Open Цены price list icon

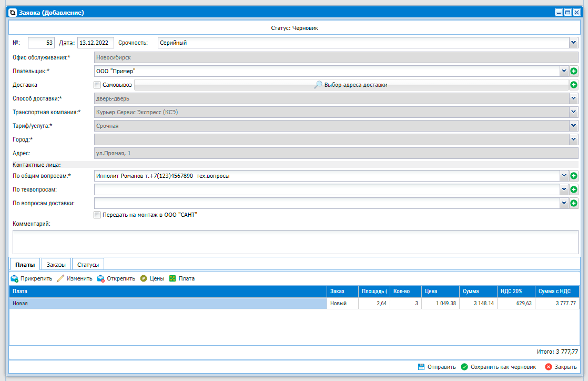click(x=144, y=278)
